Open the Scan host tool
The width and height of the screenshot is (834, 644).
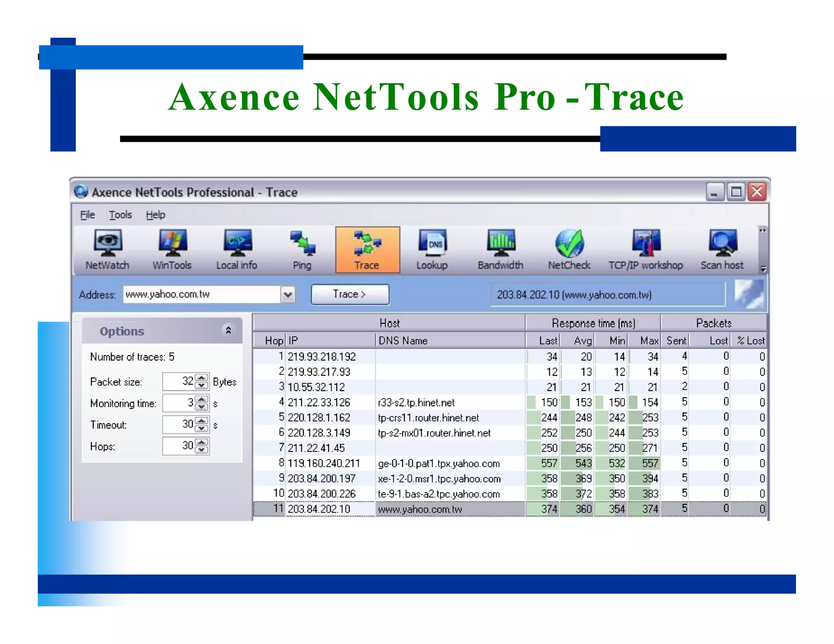pyautogui.click(x=722, y=250)
